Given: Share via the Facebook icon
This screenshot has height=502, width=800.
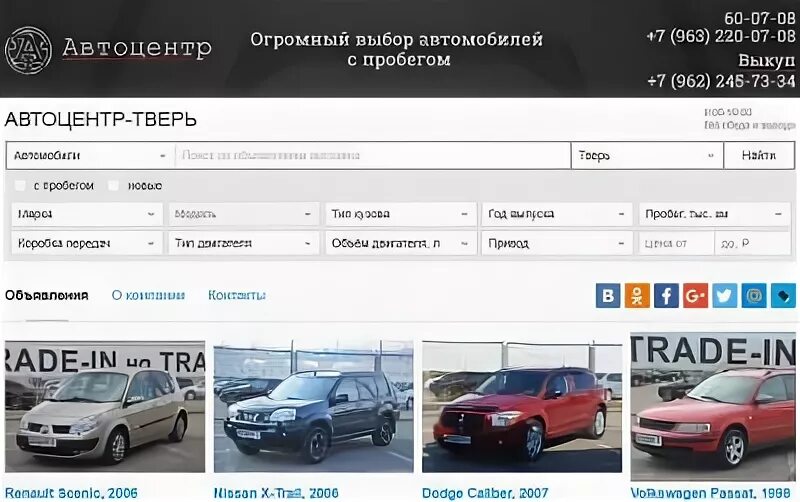Looking at the screenshot, I should (x=666, y=295).
